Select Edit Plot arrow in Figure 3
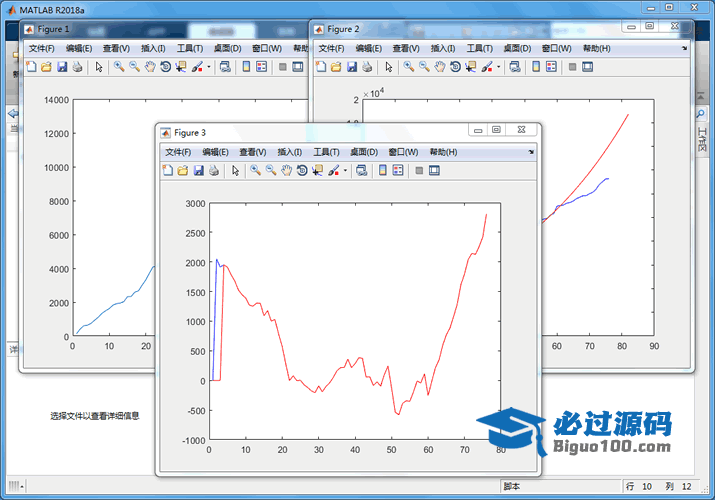This screenshot has height=500, width=715. 235,170
